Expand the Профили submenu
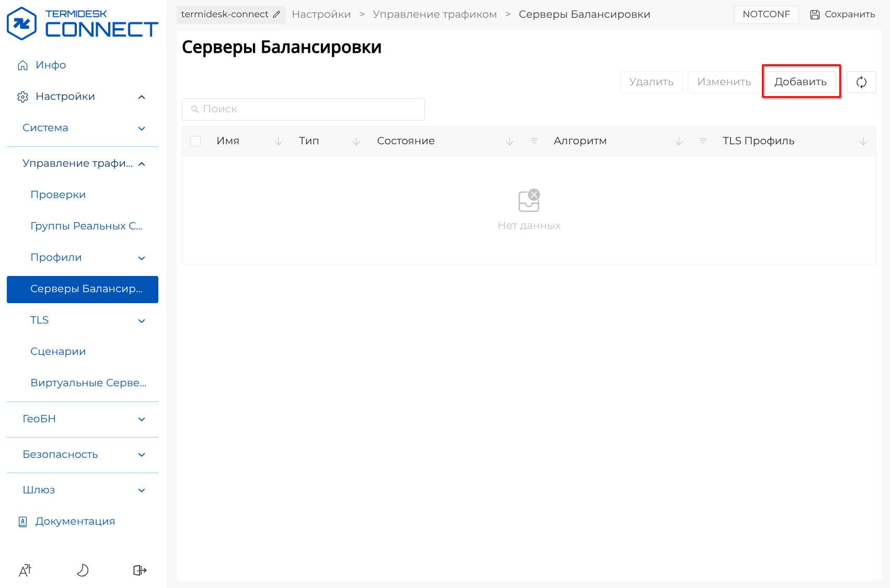The width and height of the screenshot is (890, 588). click(141, 258)
